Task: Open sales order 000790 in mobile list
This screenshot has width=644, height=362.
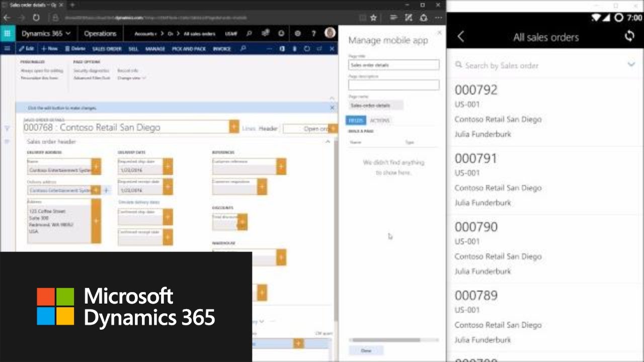Action: pyautogui.click(x=545, y=248)
